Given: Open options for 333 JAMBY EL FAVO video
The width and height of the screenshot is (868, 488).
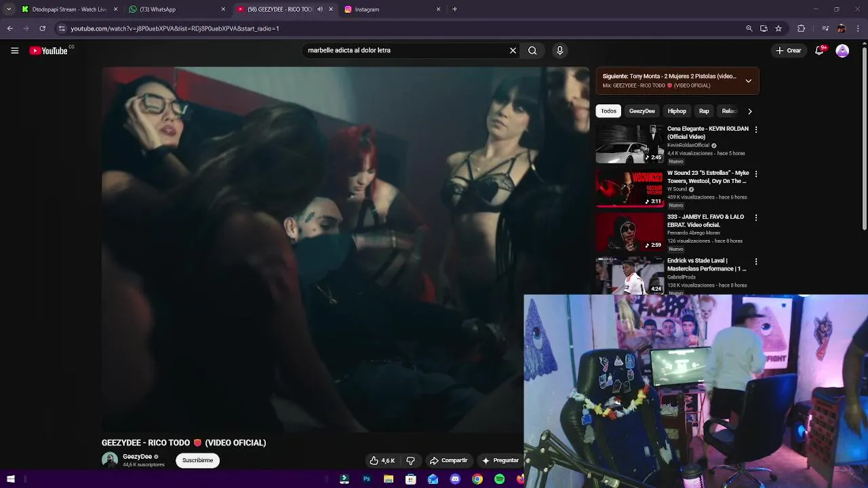Looking at the screenshot, I should click(756, 218).
